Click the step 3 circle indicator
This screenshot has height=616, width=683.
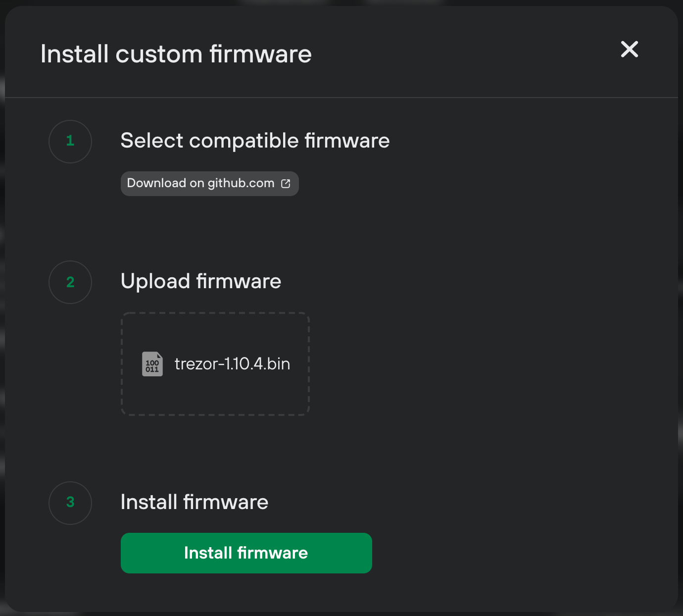70,503
